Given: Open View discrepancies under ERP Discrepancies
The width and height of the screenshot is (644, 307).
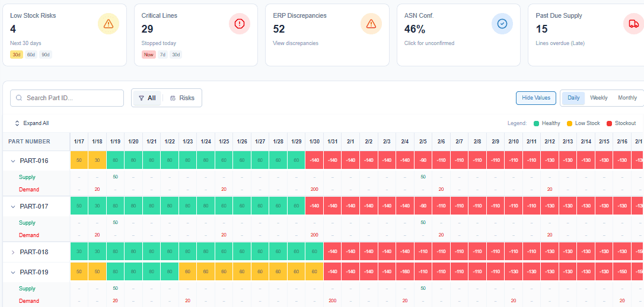Looking at the screenshot, I should [295, 43].
